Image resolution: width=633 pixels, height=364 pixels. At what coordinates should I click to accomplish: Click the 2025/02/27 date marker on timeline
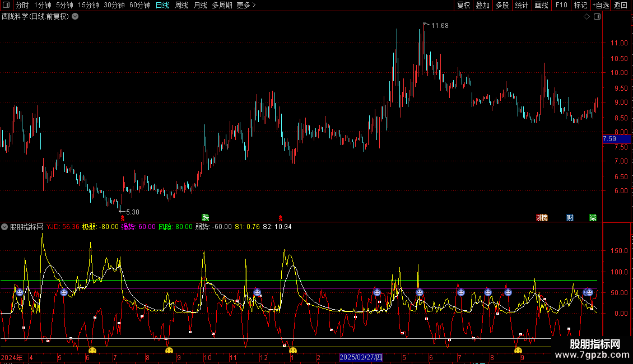(361, 357)
